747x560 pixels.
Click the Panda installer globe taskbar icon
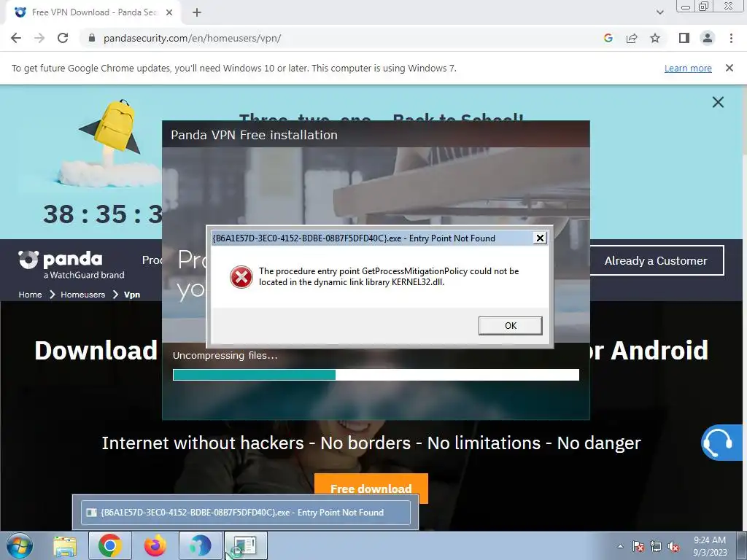[x=200, y=545]
